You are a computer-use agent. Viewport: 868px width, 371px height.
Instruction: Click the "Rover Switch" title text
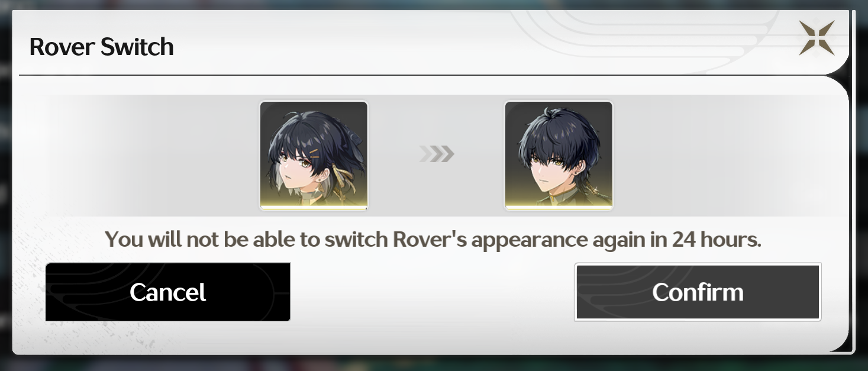point(102,47)
